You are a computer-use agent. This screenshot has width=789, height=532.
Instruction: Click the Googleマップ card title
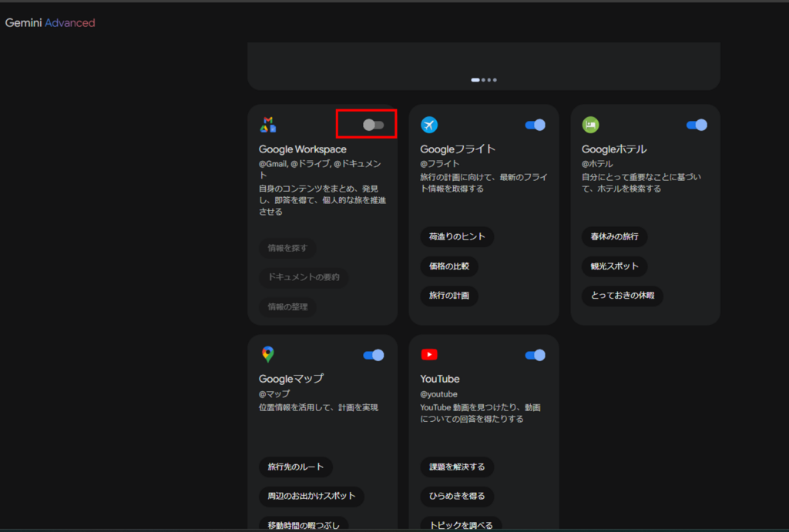(290, 379)
